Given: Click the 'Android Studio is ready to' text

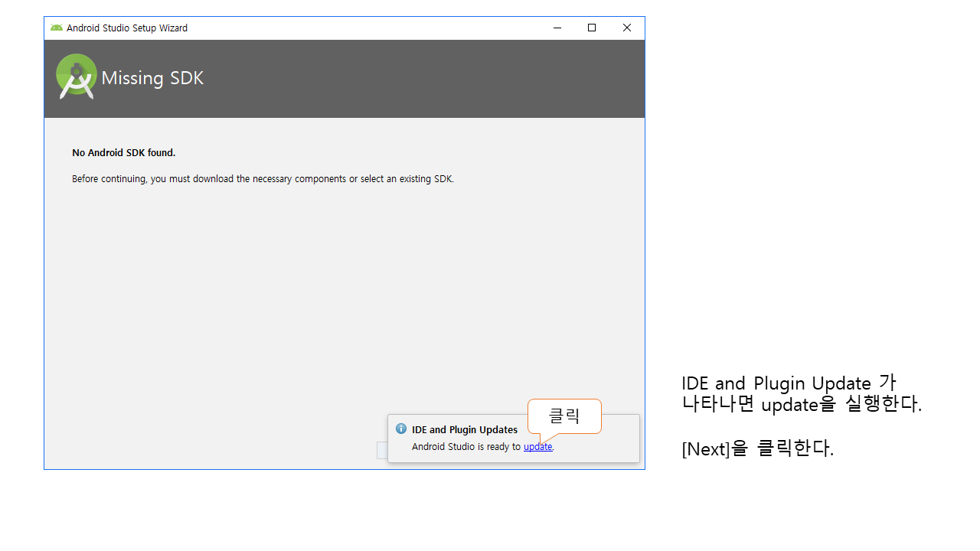Looking at the screenshot, I should click(x=466, y=447).
